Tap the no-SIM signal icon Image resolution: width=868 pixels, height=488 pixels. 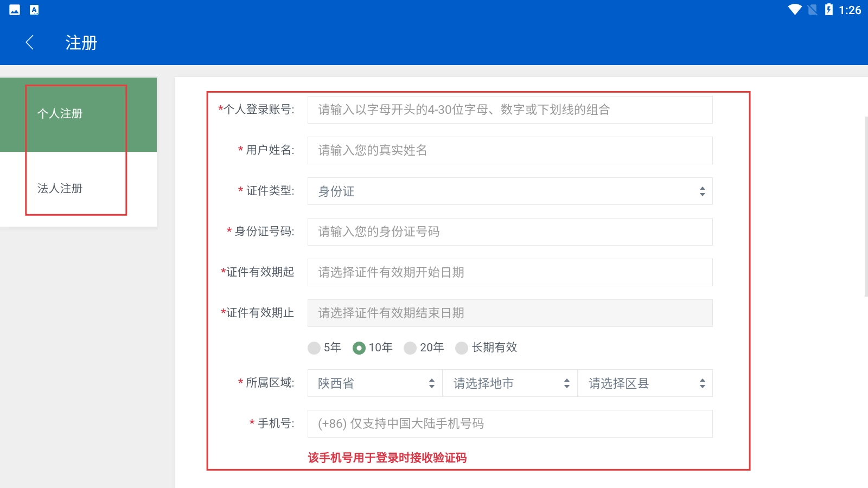[x=812, y=10]
